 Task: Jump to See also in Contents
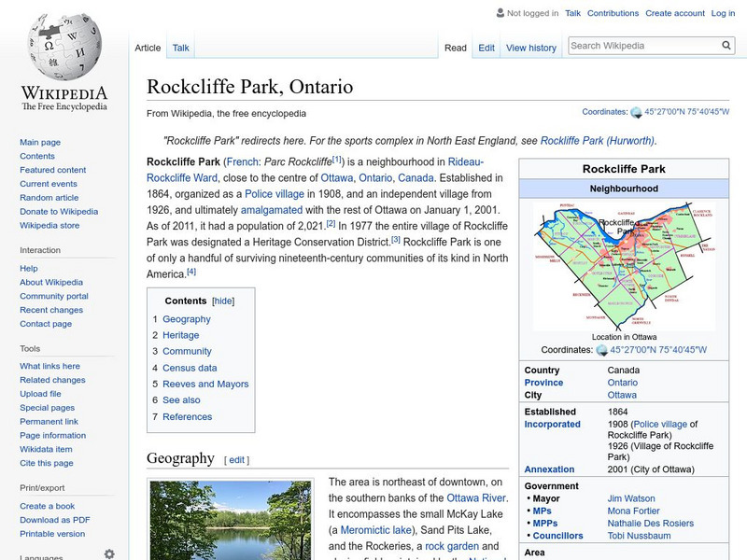[x=181, y=400]
